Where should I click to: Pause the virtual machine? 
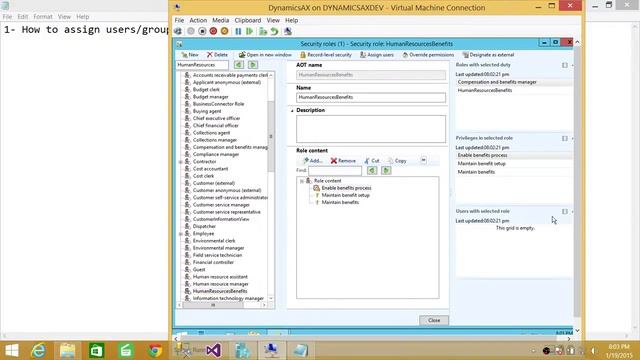click(238, 31)
